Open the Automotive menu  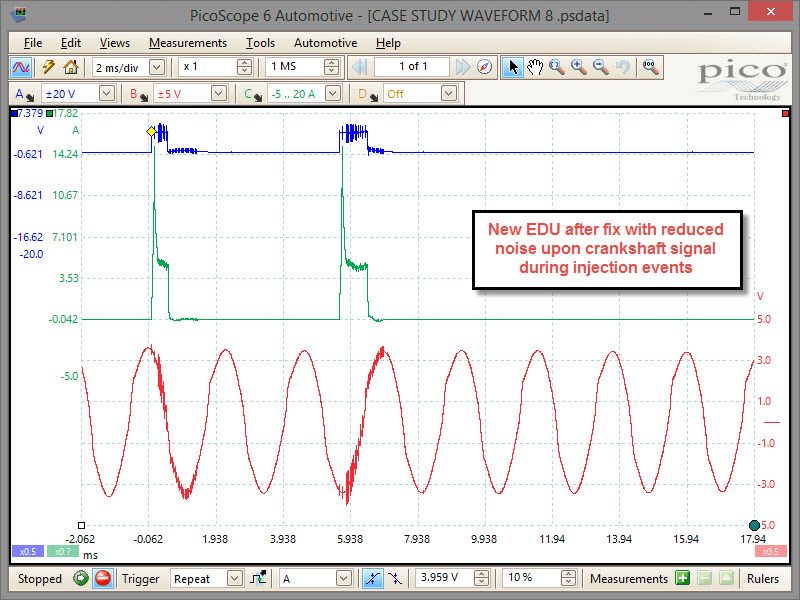tap(326, 43)
